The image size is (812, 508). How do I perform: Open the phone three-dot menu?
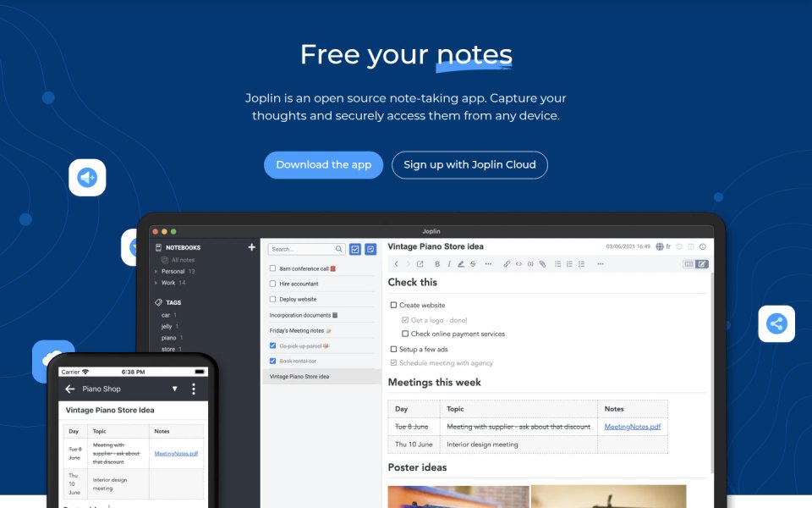pos(194,389)
